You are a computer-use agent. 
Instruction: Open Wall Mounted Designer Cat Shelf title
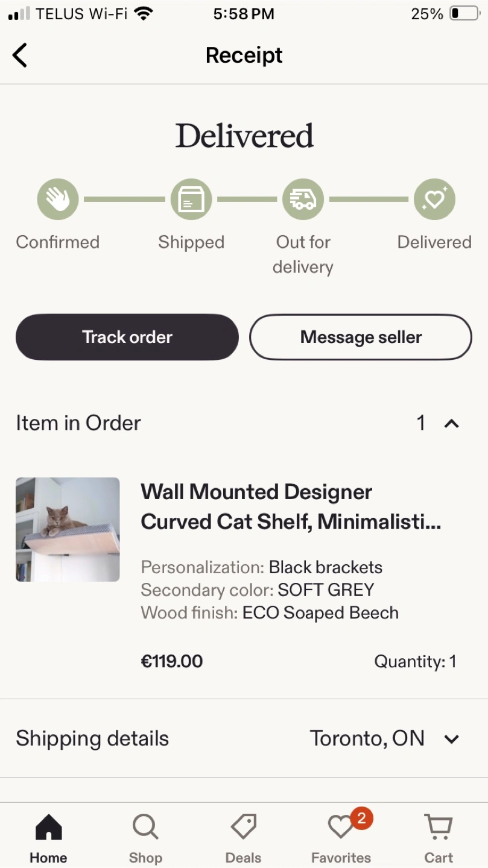291,506
